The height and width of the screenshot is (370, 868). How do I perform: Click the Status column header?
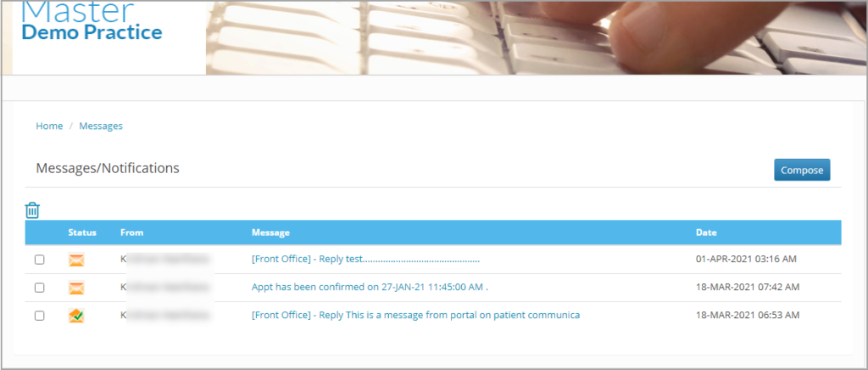(x=82, y=233)
